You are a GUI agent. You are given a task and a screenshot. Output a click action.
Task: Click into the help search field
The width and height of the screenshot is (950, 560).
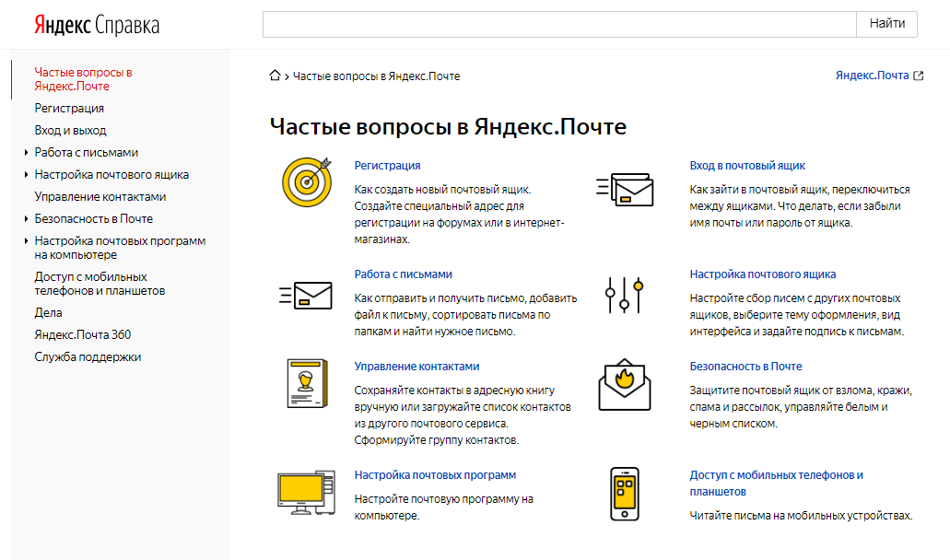pyautogui.click(x=558, y=24)
